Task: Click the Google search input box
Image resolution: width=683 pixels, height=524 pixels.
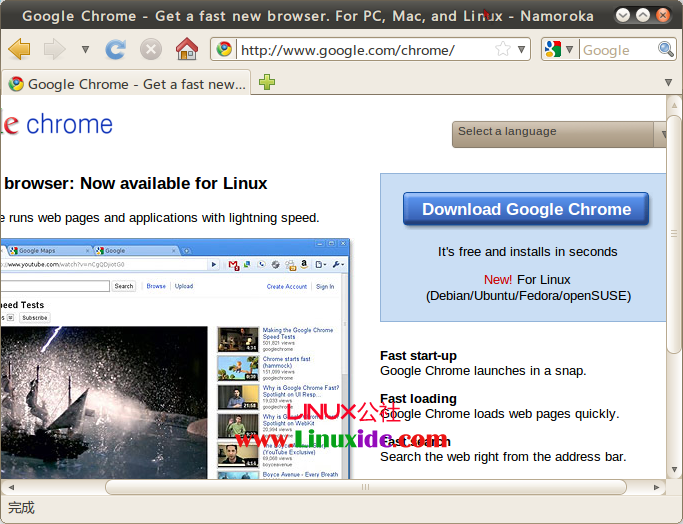Action: 619,50
